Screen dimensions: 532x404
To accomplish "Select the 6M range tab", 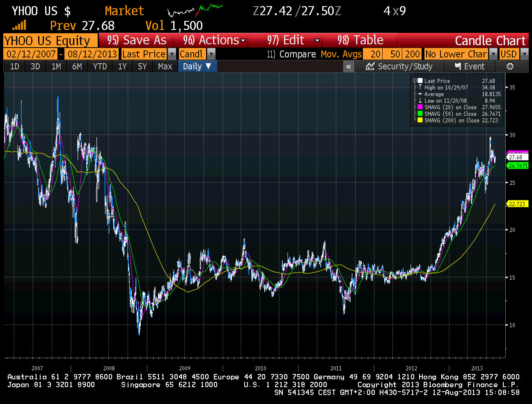I will pos(77,67).
